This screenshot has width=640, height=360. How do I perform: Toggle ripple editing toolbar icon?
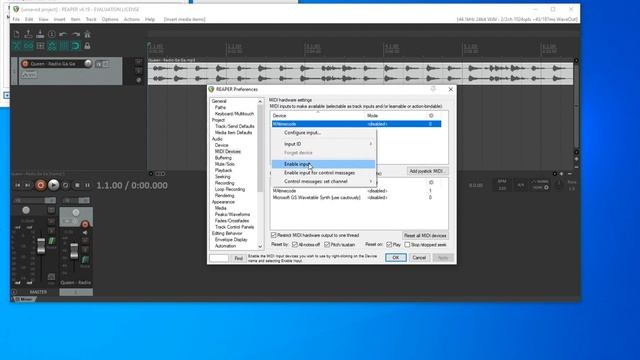coord(40,46)
